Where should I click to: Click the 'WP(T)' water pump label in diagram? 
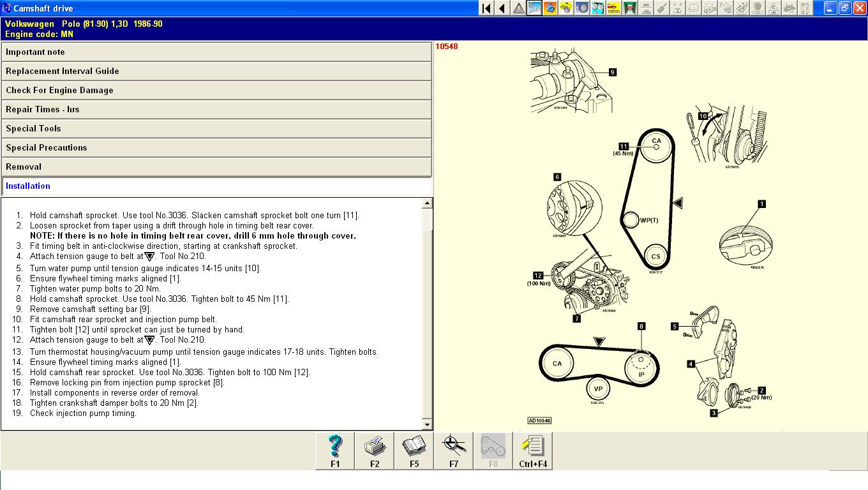pyautogui.click(x=648, y=221)
